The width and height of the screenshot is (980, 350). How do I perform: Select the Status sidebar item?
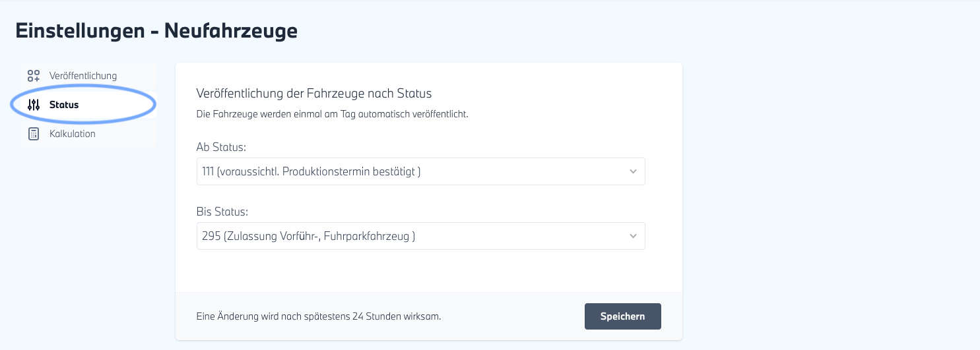click(x=64, y=105)
